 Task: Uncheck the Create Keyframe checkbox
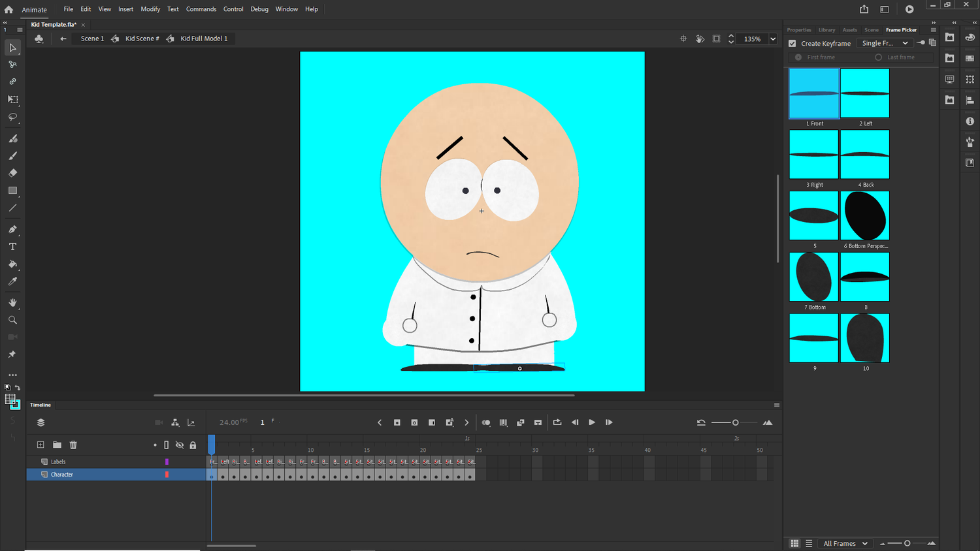point(792,43)
